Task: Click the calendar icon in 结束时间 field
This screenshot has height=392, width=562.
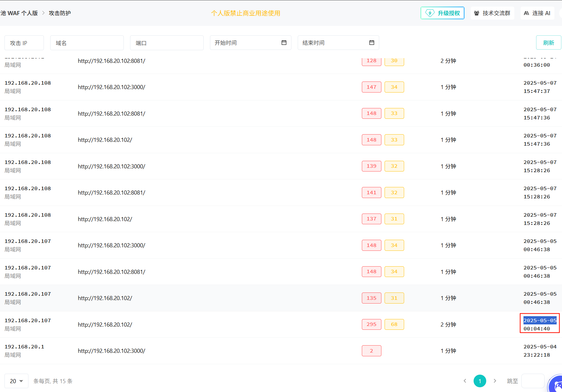Action: [x=372, y=43]
